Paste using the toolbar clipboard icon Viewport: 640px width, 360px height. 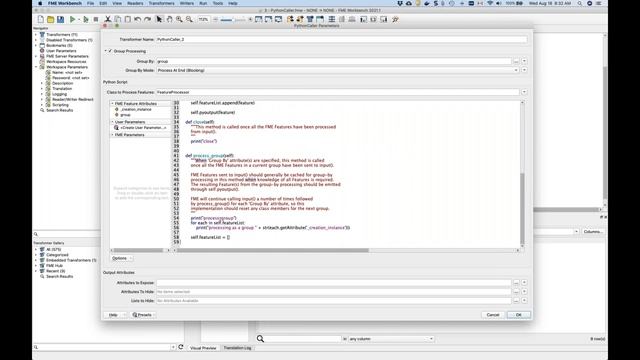point(127,19)
